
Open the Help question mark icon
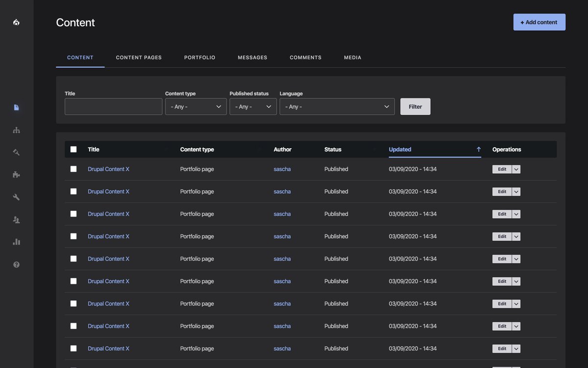[x=16, y=264]
